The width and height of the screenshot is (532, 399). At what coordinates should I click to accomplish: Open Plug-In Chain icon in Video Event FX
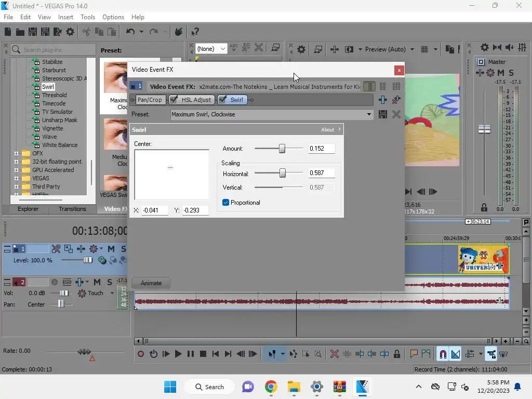383,100
